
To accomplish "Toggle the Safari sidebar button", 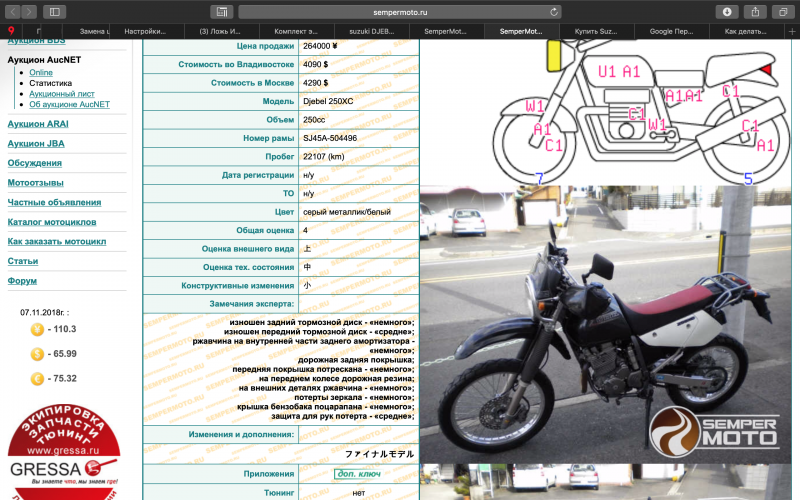I will [55, 12].
